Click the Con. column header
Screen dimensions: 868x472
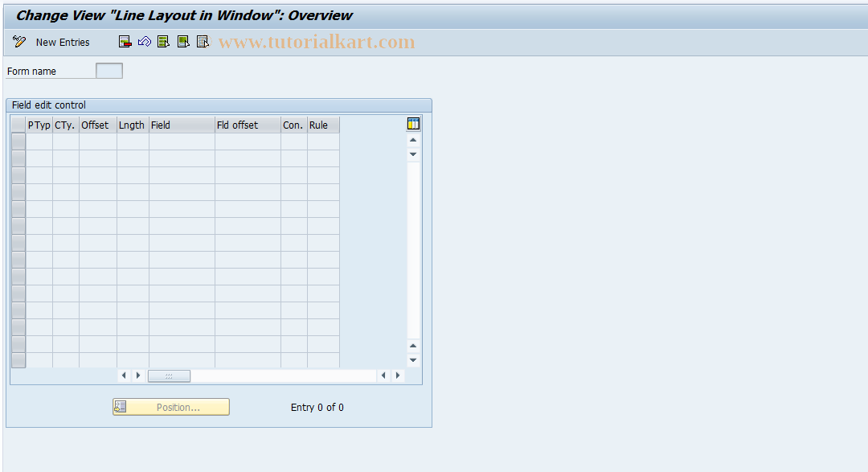(294, 125)
